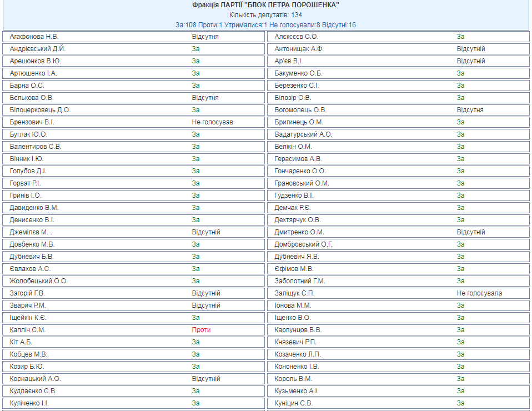
Task: Click the "Кількість депутатів: 134" text
Action: pyautogui.click(x=265, y=15)
